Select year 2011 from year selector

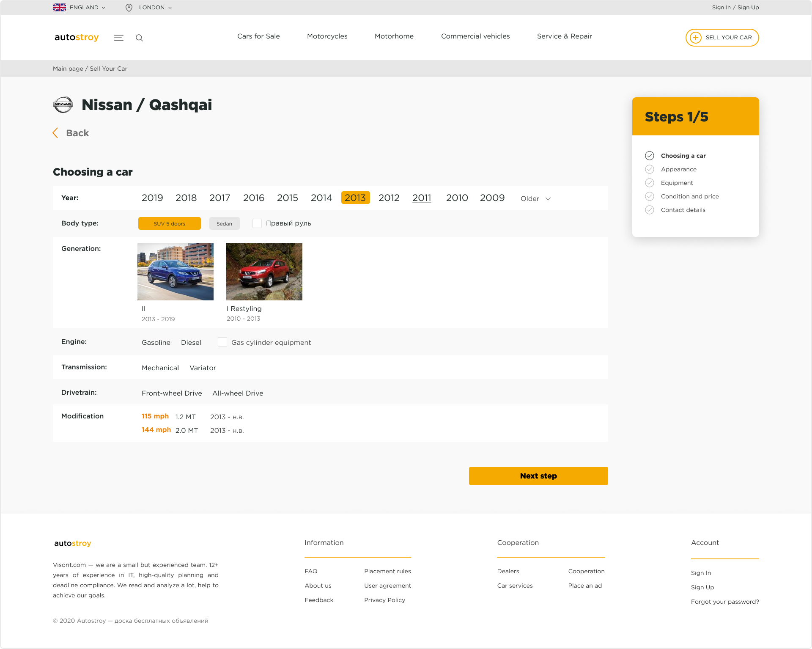click(423, 198)
